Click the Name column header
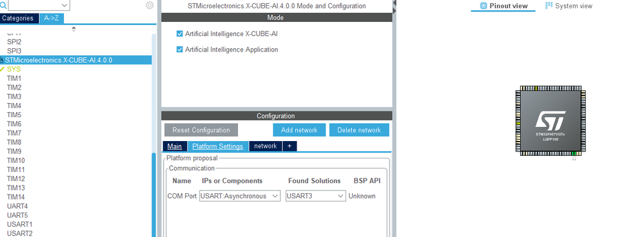 [182, 181]
